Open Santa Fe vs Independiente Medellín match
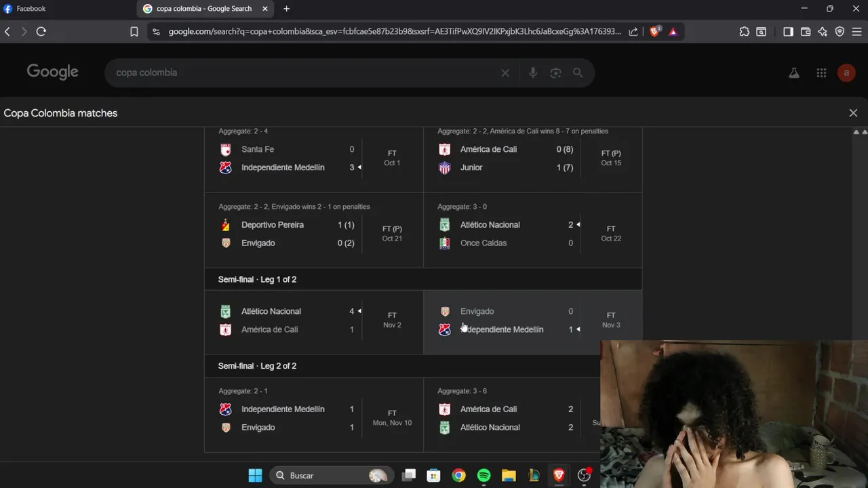The image size is (868, 488). click(x=314, y=159)
